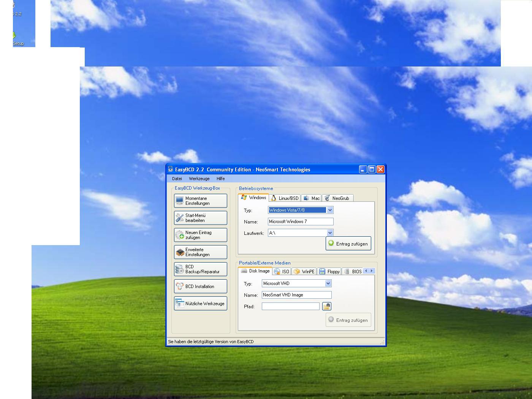
Task: Expand the Laufwerk drive dropdown
Action: [330, 233]
